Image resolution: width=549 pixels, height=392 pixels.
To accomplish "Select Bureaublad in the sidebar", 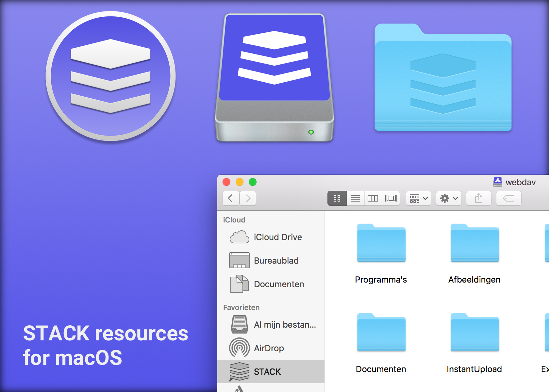I will [276, 260].
